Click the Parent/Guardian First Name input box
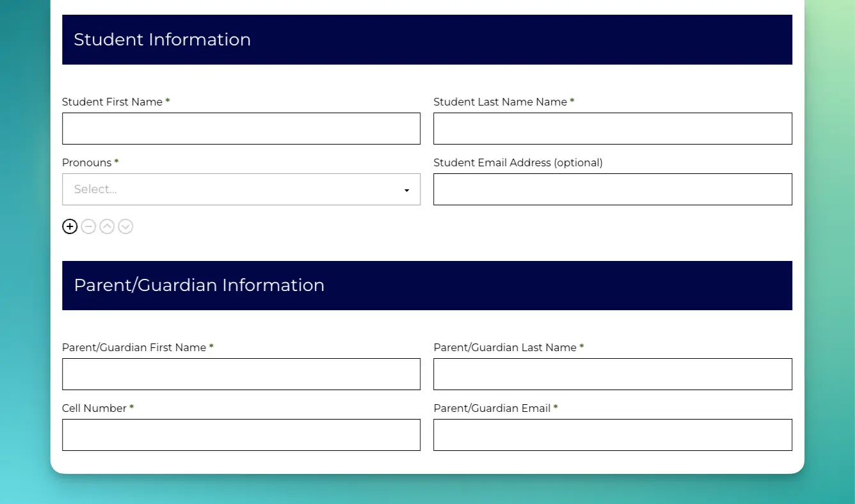The height and width of the screenshot is (504, 855). [x=241, y=374]
